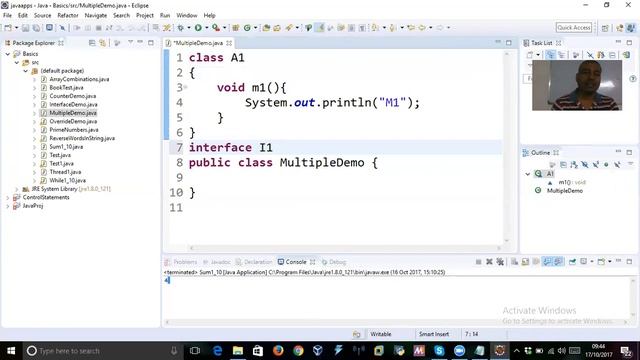Collapse the Basics project node
The image size is (640, 360).
(8, 54)
